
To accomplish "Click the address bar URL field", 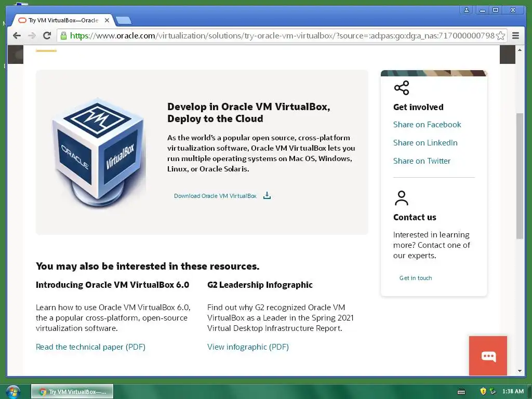I will pos(282,36).
